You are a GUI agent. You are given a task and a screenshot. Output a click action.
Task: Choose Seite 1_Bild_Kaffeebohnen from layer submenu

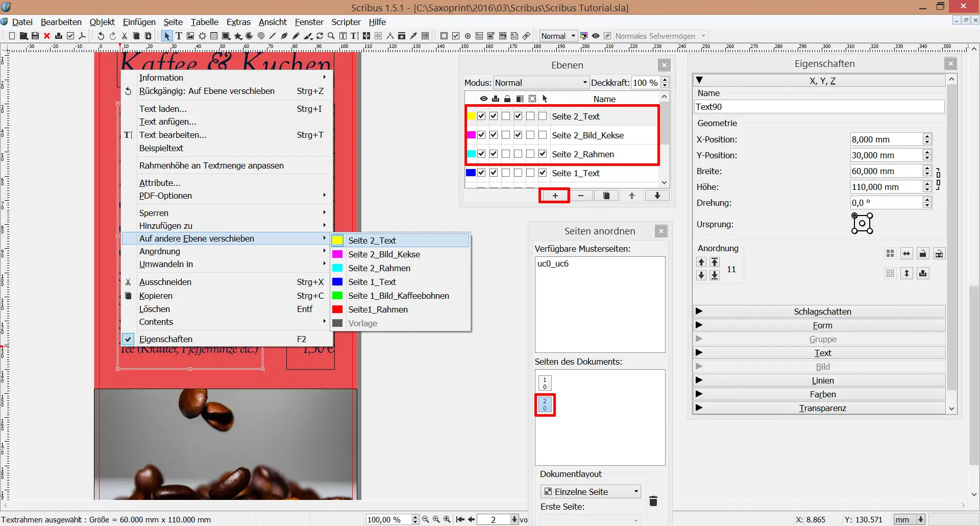coord(399,295)
